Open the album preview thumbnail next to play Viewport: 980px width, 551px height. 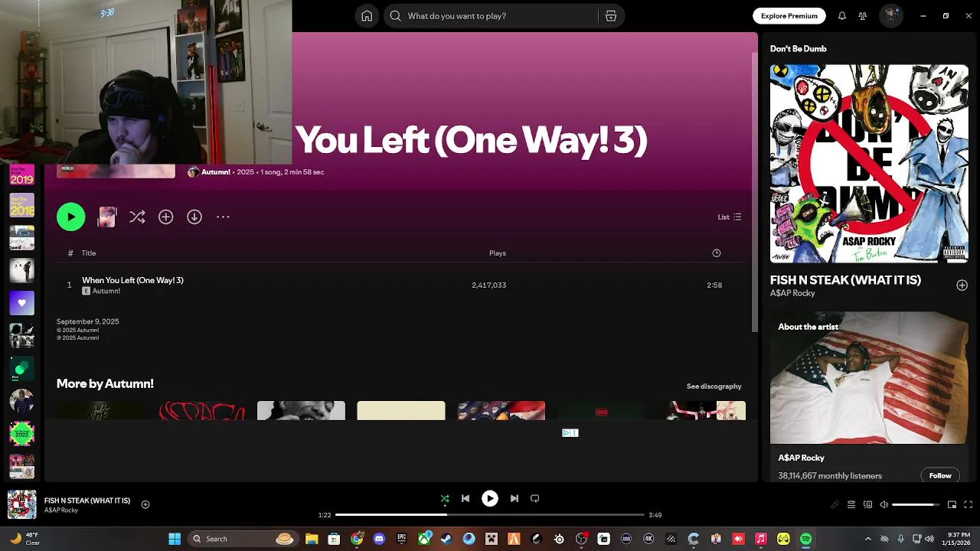[107, 217]
